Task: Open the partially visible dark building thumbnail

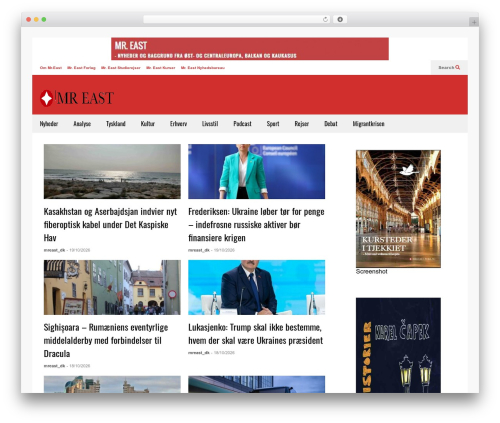Action: tap(256, 384)
